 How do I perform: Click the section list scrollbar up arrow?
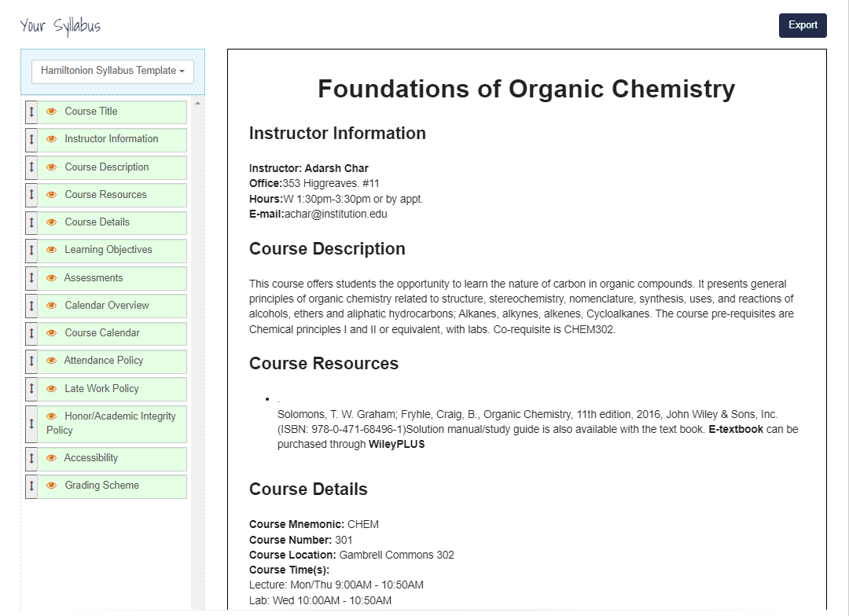pos(197,103)
